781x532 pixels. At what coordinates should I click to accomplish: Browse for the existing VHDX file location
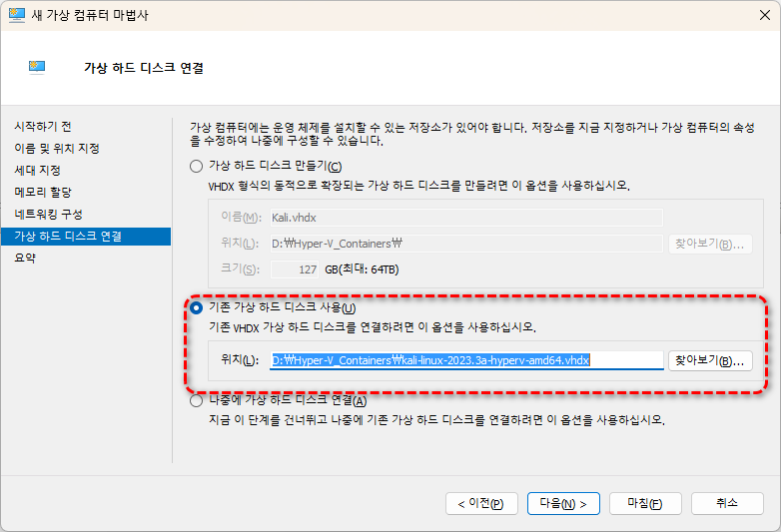(710, 360)
